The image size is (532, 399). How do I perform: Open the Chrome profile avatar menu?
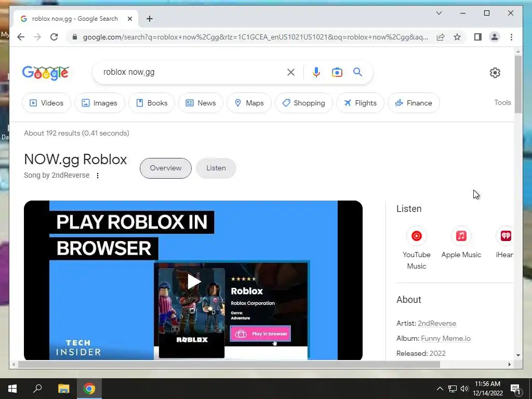click(495, 37)
